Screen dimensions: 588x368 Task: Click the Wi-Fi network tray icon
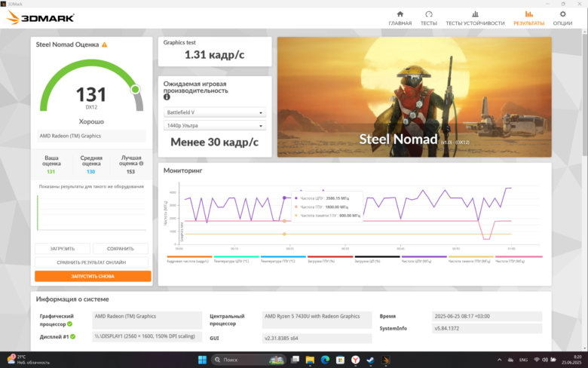pyautogui.click(x=537, y=360)
